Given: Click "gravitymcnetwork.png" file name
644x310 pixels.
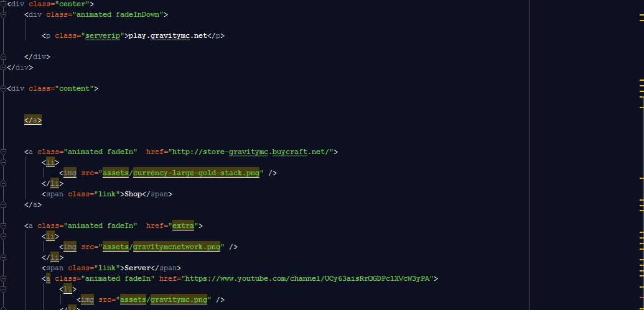Looking at the screenshot, I should point(177,247).
